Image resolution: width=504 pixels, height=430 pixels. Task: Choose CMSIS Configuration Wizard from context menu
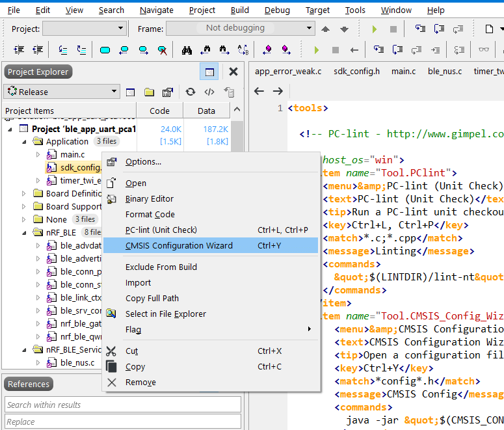pos(179,246)
